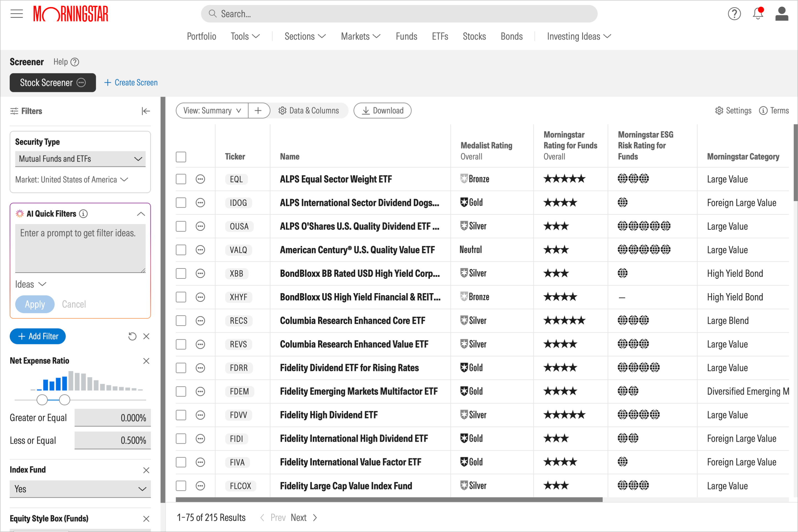Open row options for FDVV
This screenshot has height=532, width=798.
click(201, 415)
